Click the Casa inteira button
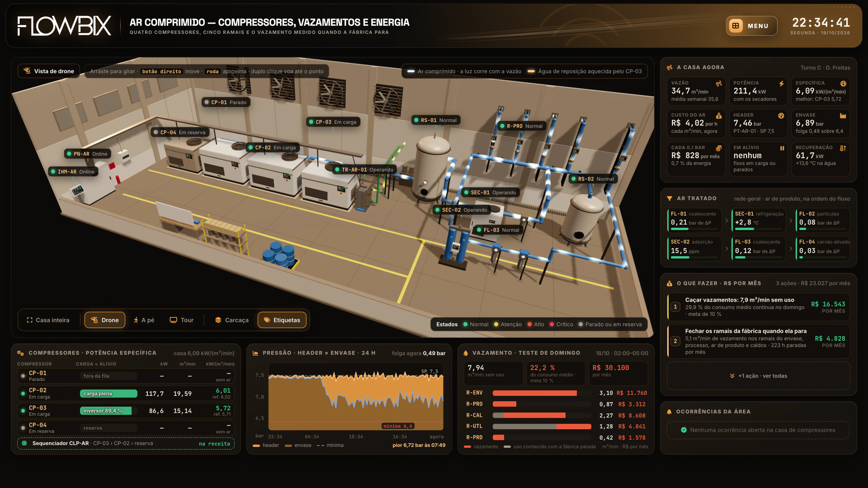 tap(48, 320)
